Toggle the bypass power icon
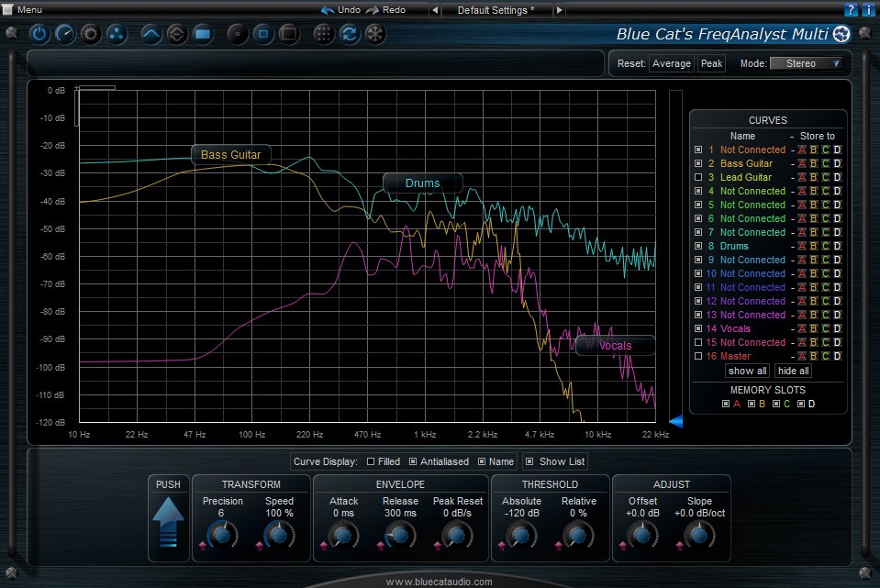Image resolution: width=880 pixels, height=588 pixels. pyautogui.click(x=39, y=34)
